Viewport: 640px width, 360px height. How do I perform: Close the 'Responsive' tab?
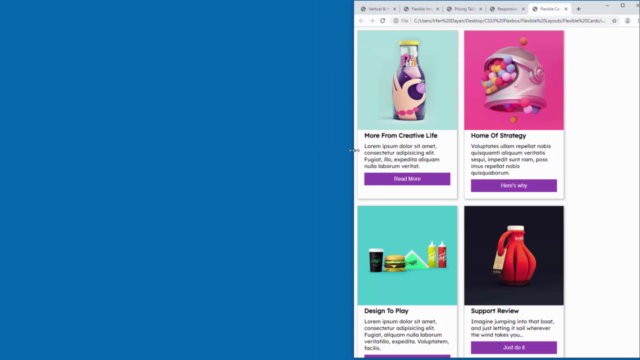[523, 9]
